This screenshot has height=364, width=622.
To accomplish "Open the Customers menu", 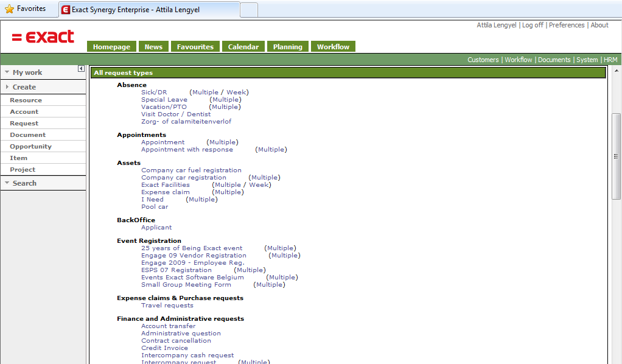I will pyautogui.click(x=483, y=60).
